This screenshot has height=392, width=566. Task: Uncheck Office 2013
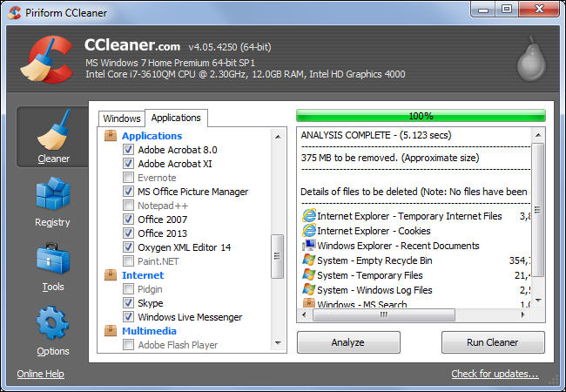(x=128, y=233)
